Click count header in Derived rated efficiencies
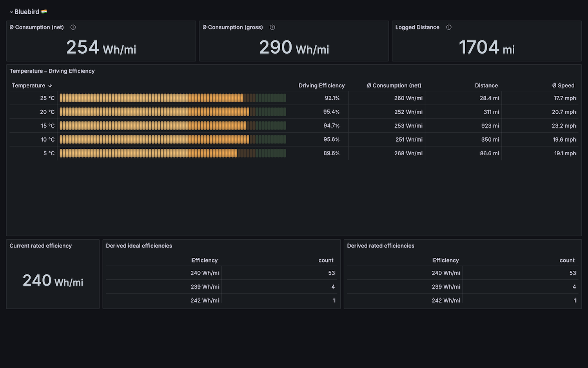Image resolution: width=588 pixels, height=368 pixels. (x=567, y=261)
